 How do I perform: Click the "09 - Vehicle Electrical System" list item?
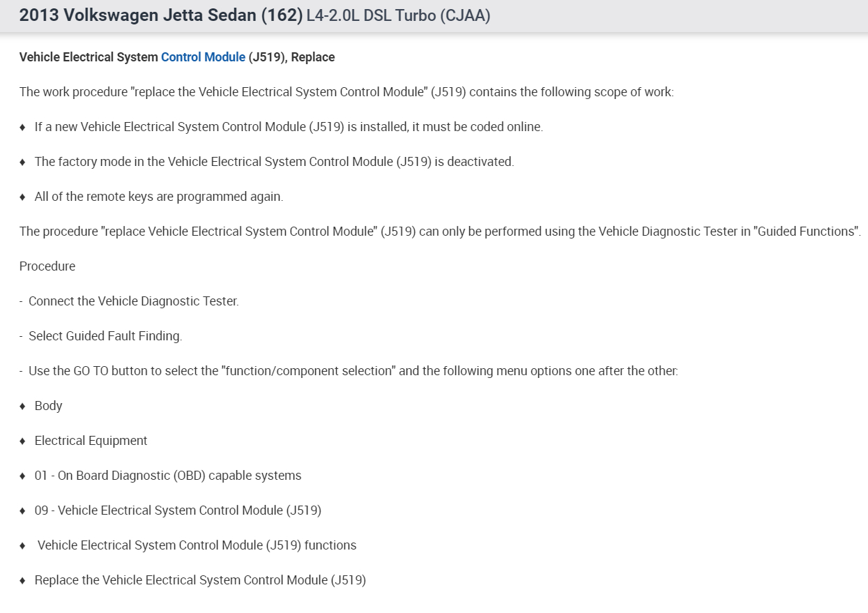coord(178,510)
